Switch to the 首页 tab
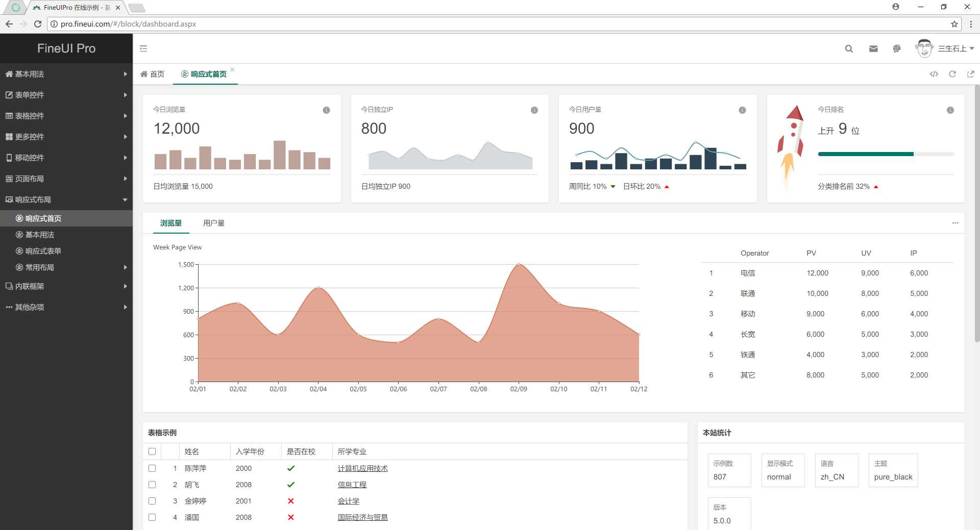The width and height of the screenshot is (980, 530). click(x=152, y=74)
